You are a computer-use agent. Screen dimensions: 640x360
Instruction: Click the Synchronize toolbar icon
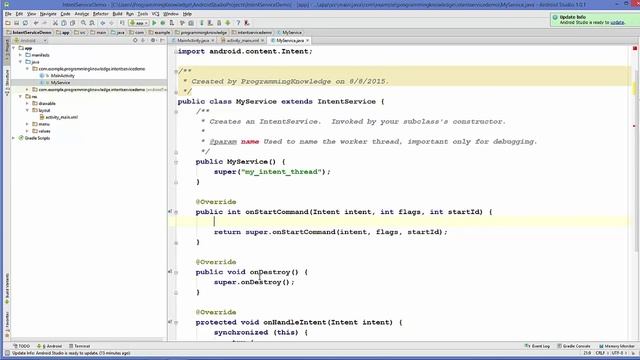click(x=25, y=23)
